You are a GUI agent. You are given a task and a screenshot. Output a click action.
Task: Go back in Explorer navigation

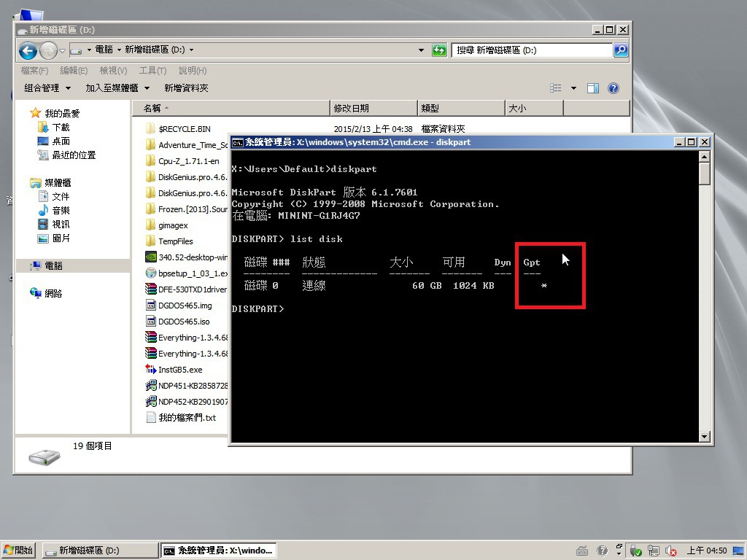[x=28, y=50]
